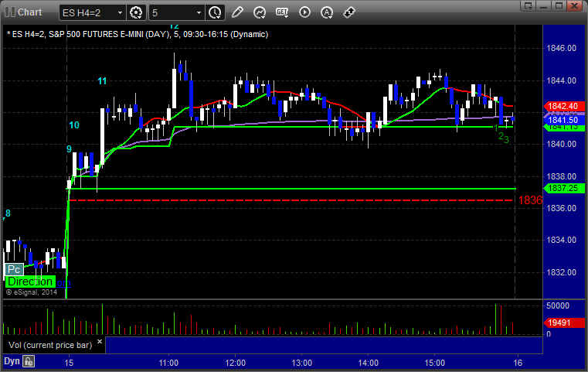This screenshot has width=588, height=372.
Task: Click the 1838.00 price axis label
Action: click(x=562, y=176)
